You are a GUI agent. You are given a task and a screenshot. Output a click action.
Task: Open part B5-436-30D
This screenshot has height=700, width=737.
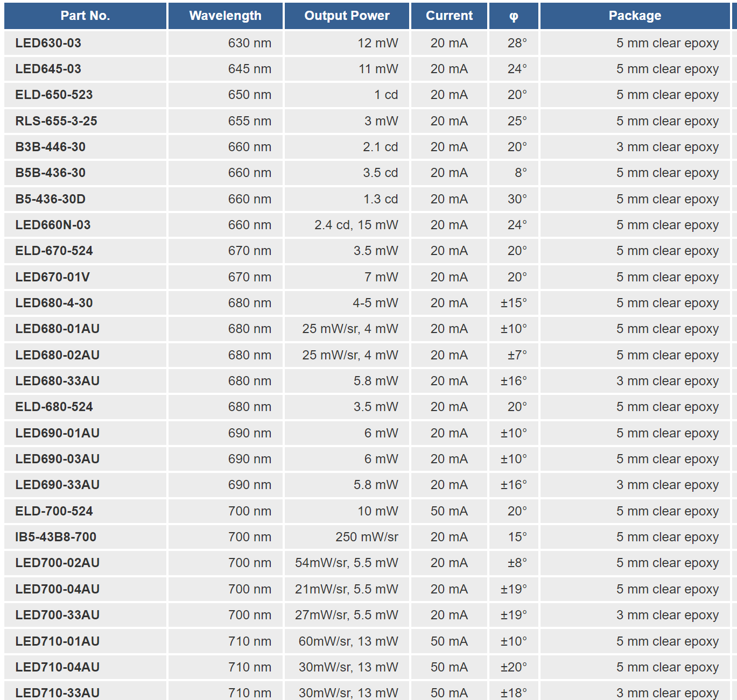(x=51, y=199)
